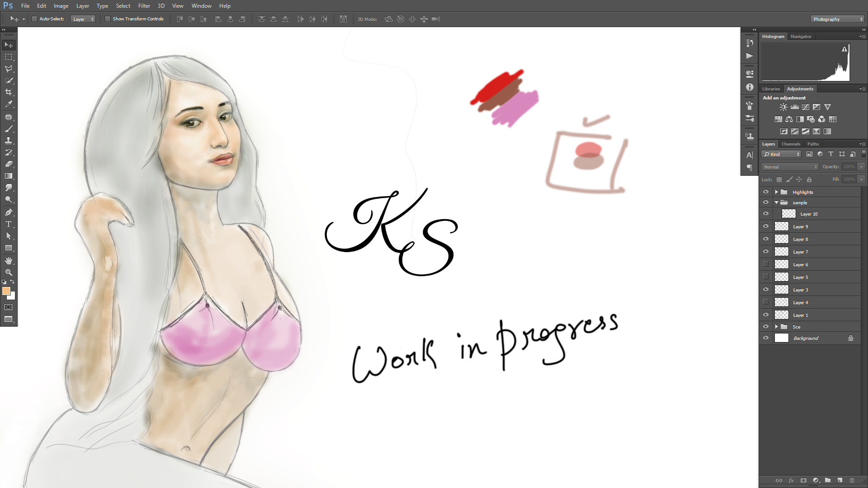Viewport: 868px width, 488px height.
Task: Select the Hand tool
Action: [9, 261]
